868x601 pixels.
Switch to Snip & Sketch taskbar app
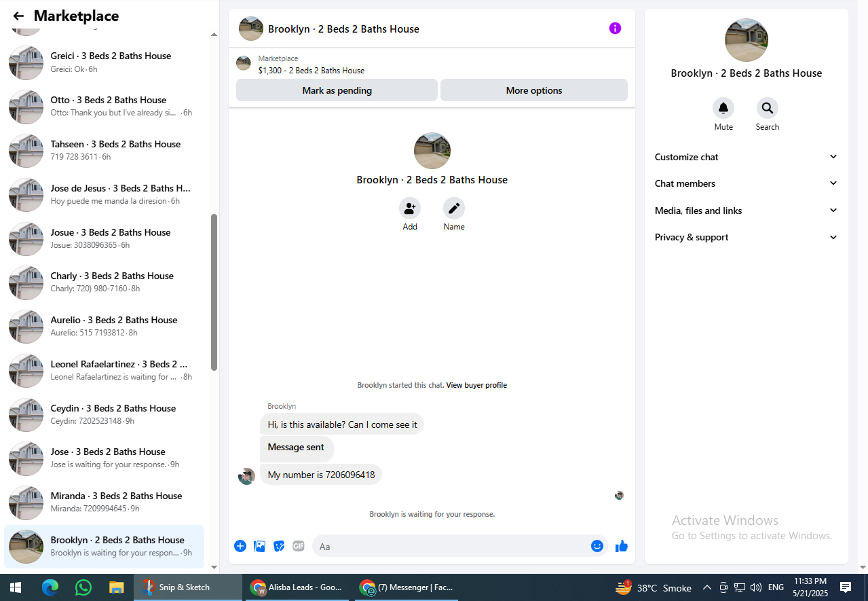coord(188,587)
